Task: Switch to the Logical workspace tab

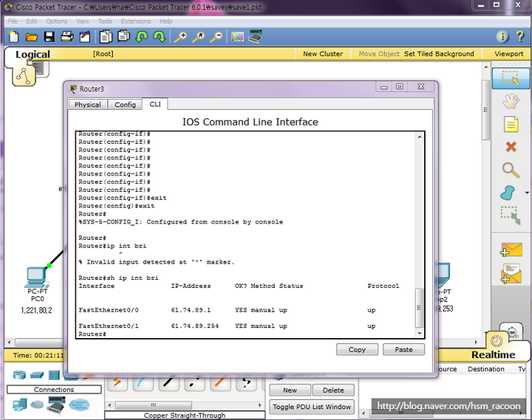Action: click(x=33, y=54)
